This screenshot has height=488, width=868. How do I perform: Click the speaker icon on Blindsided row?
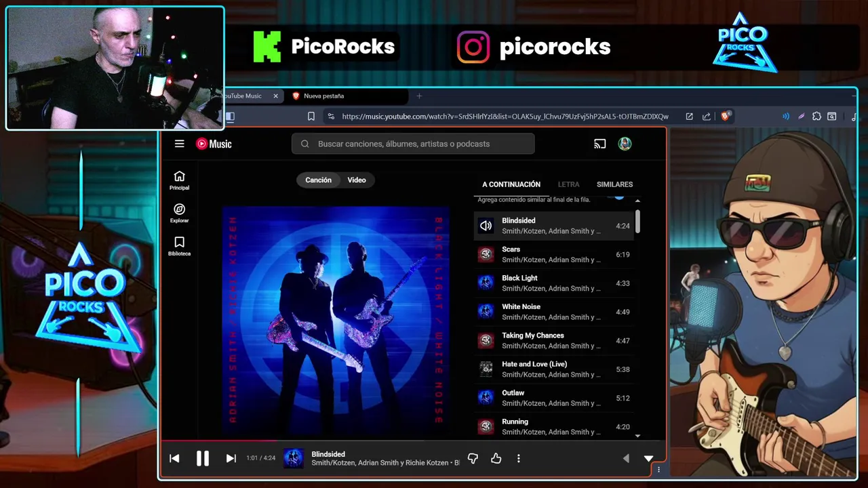point(486,226)
